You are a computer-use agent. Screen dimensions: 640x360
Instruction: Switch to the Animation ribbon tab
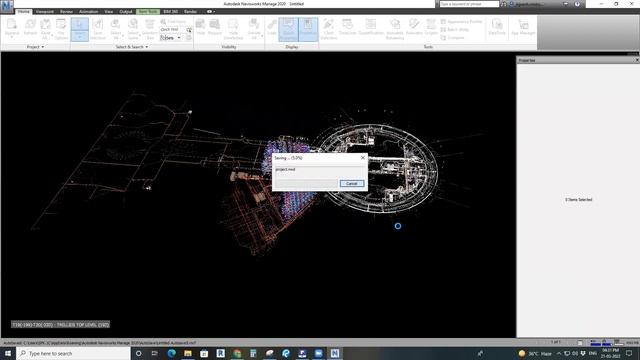(88, 11)
